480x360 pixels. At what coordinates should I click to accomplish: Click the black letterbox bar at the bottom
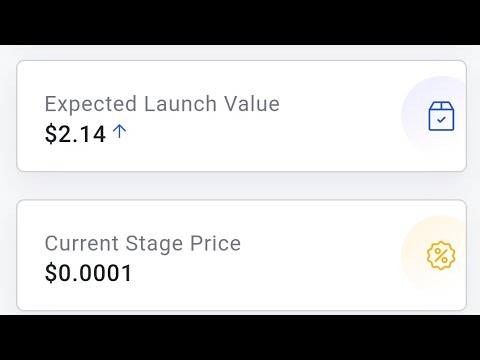coord(240,337)
